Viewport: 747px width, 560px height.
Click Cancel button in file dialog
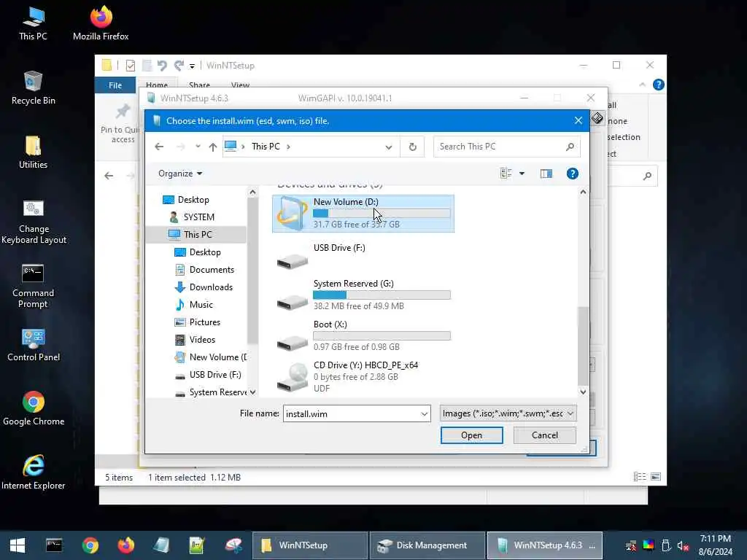[x=544, y=435]
